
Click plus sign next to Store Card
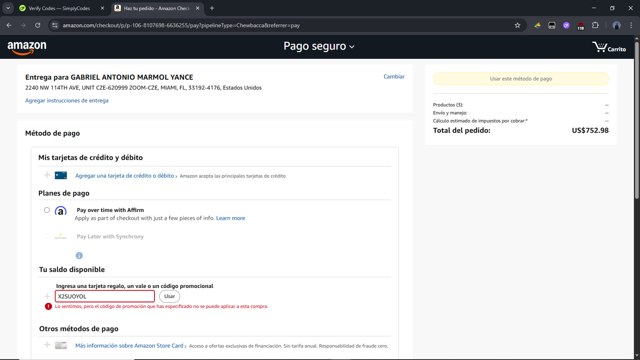coord(47,345)
